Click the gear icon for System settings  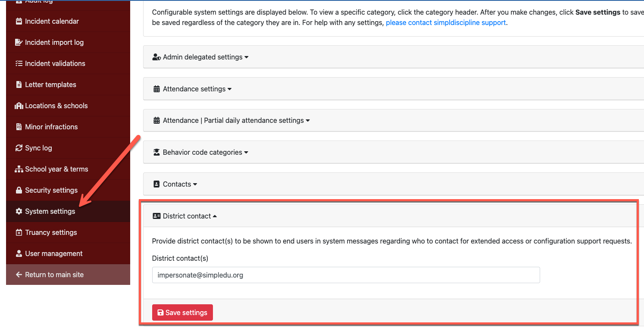pyautogui.click(x=19, y=211)
